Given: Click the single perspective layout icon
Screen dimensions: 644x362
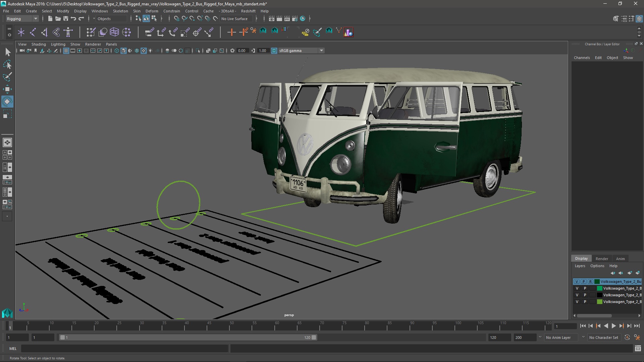Looking at the screenshot, I should point(7,142).
